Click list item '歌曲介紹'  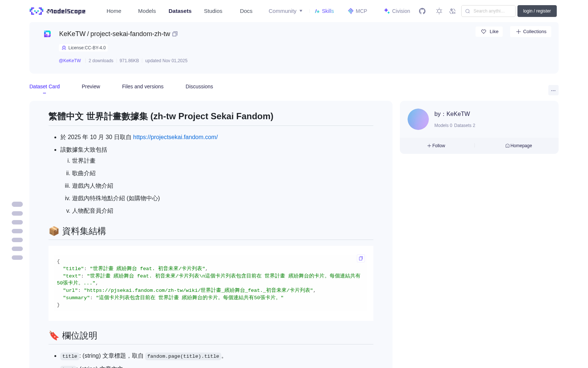point(84,173)
